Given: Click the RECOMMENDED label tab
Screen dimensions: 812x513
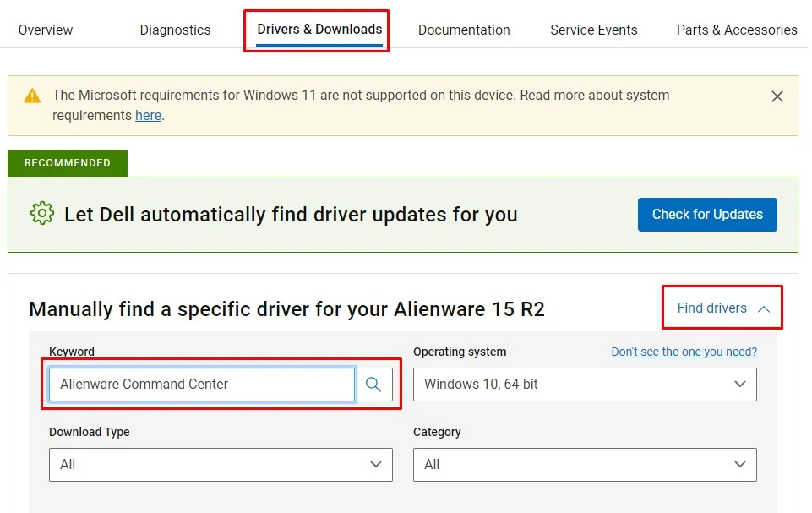Looking at the screenshot, I should pyautogui.click(x=68, y=163).
